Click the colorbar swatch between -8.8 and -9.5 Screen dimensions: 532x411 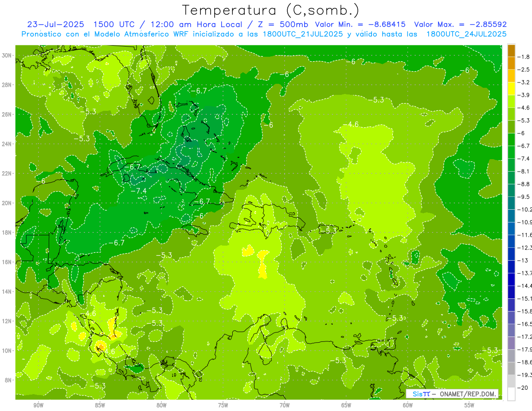pos(511,190)
